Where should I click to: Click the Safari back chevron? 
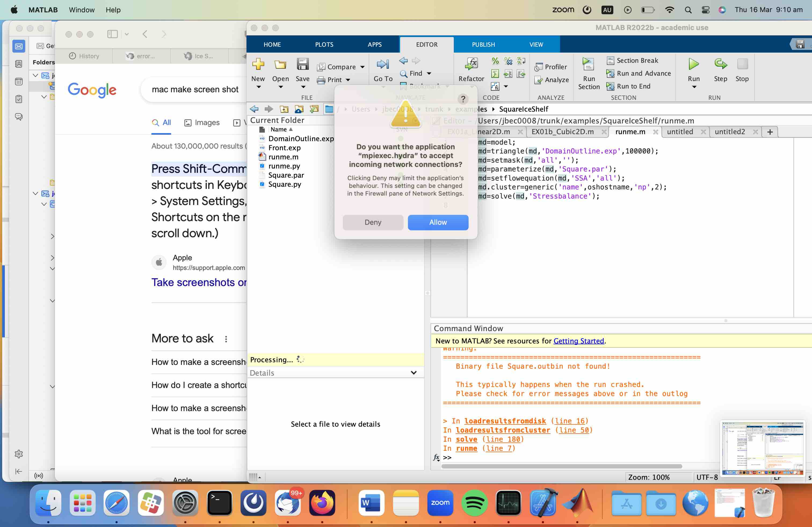(x=145, y=34)
